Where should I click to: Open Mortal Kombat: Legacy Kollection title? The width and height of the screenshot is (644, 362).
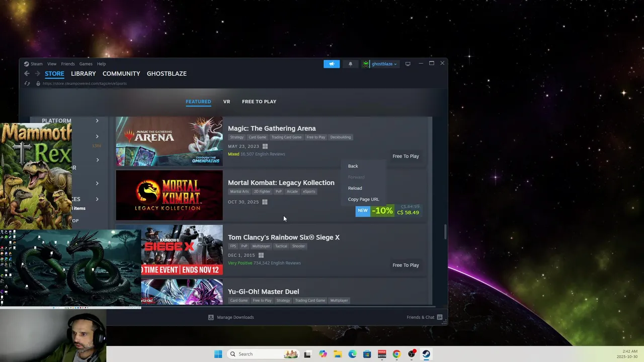pyautogui.click(x=281, y=183)
